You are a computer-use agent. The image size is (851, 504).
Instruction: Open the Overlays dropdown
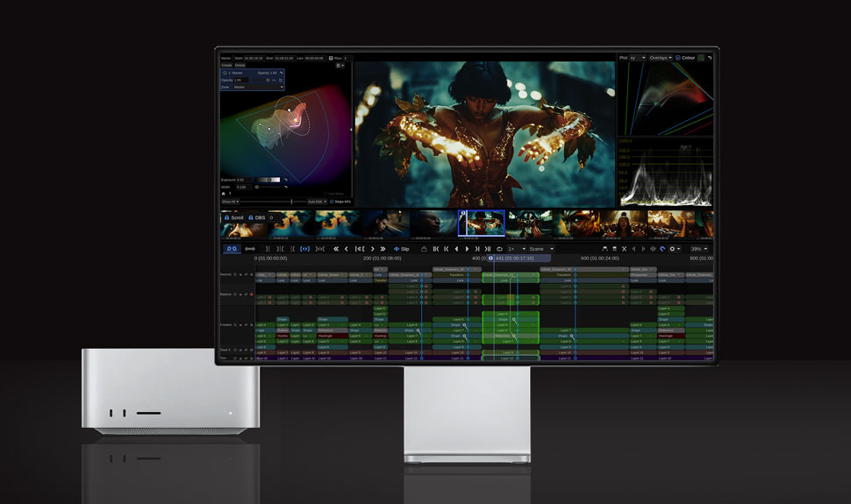point(661,58)
